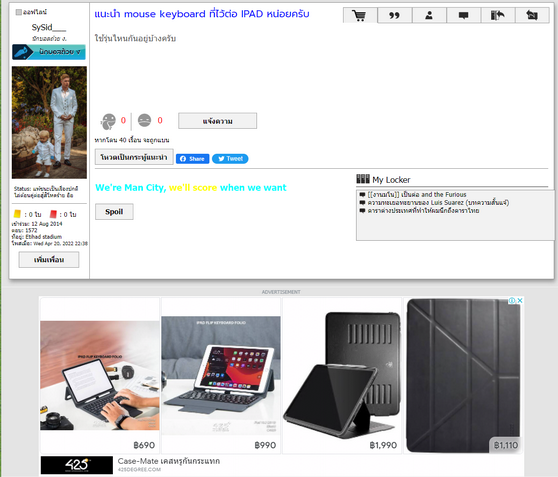Viewport: 558px width, 477px height.
Task: Open the Furious locker thread link
Action: click(x=417, y=194)
